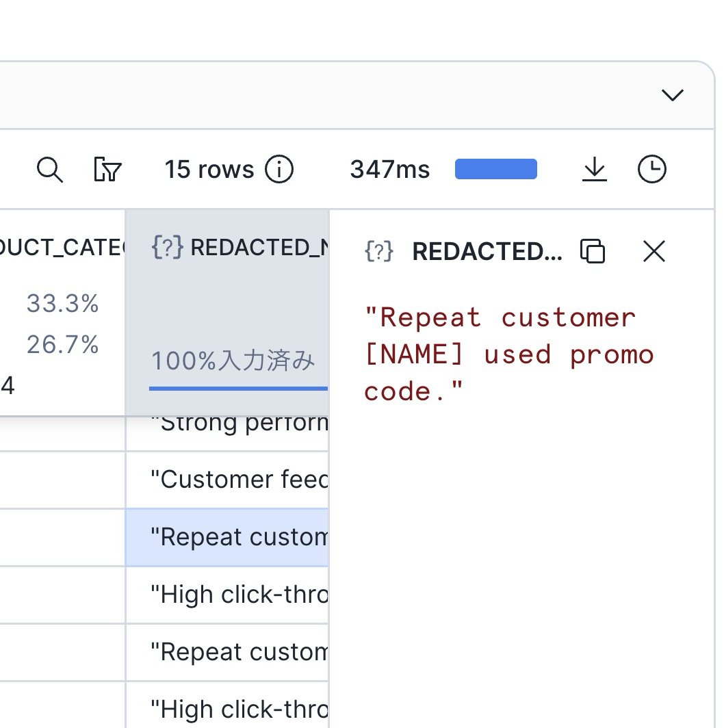Copy the REDACTED cell value
Viewport: 724px width, 728px height.
point(593,251)
